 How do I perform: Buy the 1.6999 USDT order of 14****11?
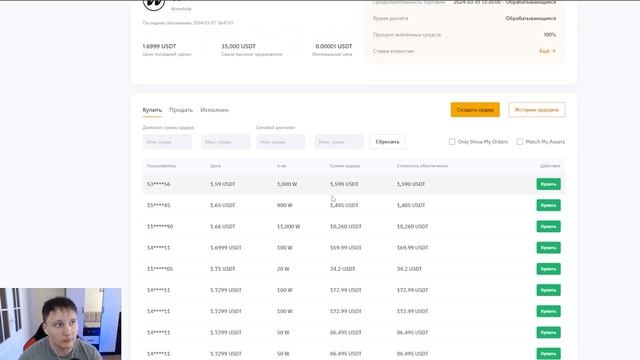[548, 248]
